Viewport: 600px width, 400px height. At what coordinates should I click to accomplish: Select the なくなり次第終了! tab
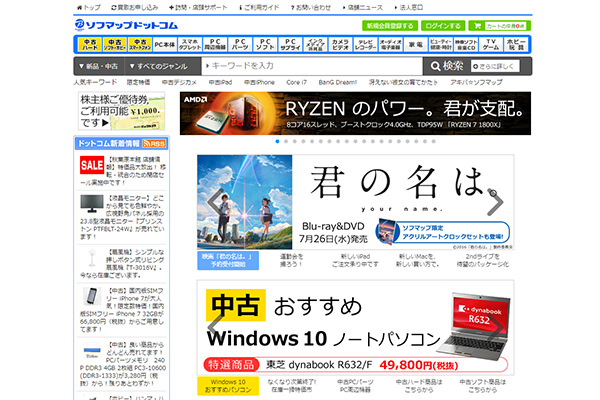292,386
